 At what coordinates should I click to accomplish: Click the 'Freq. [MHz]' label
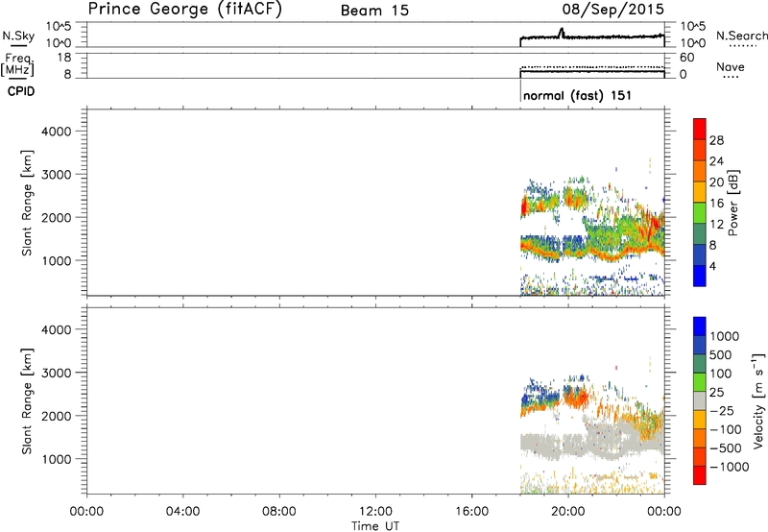point(18,65)
